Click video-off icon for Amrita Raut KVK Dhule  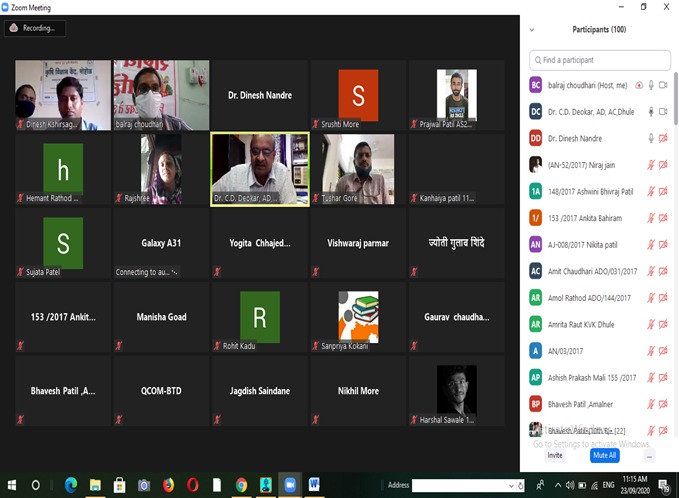tap(663, 324)
